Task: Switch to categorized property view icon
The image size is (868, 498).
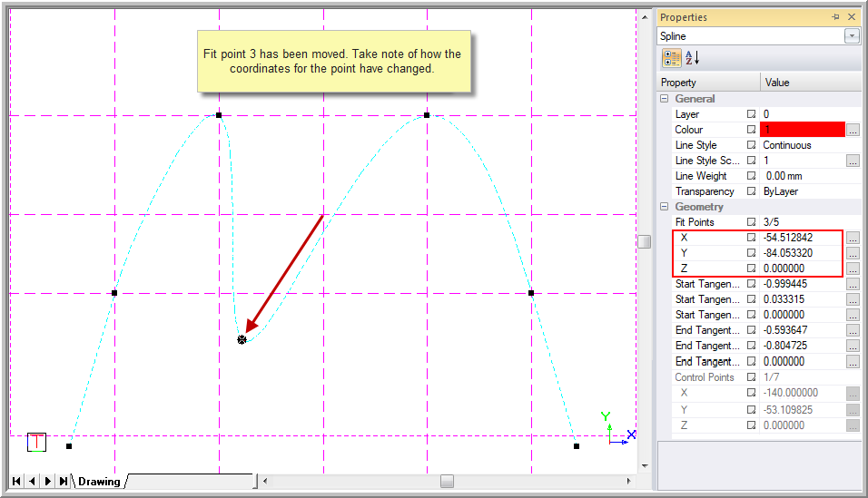Action: tap(672, 57)
